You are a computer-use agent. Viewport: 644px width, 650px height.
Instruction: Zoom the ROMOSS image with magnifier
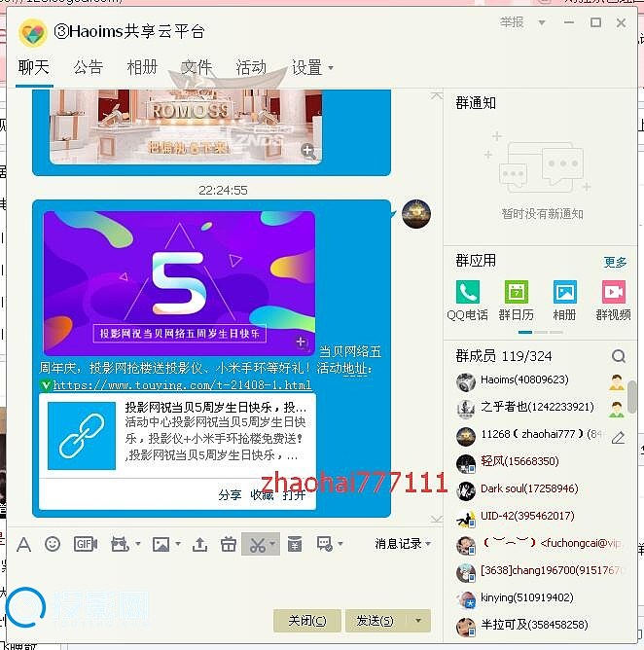(x=308, y=151)
